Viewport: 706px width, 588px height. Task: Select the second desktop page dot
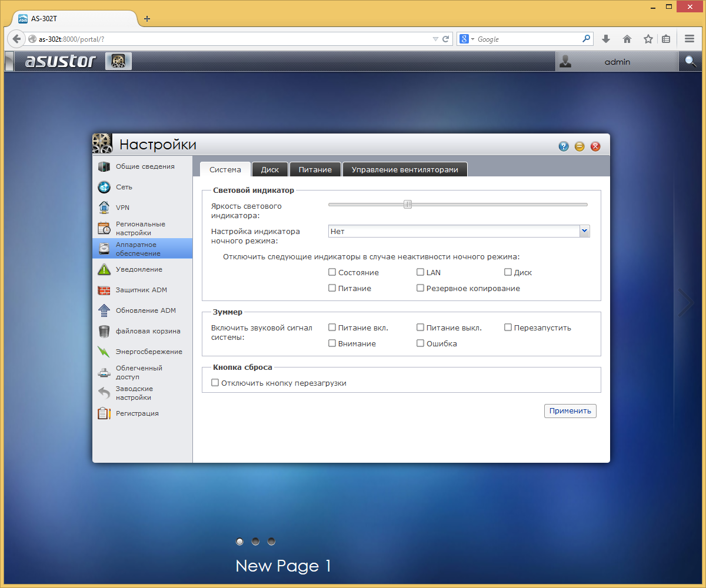click(255, 541)
